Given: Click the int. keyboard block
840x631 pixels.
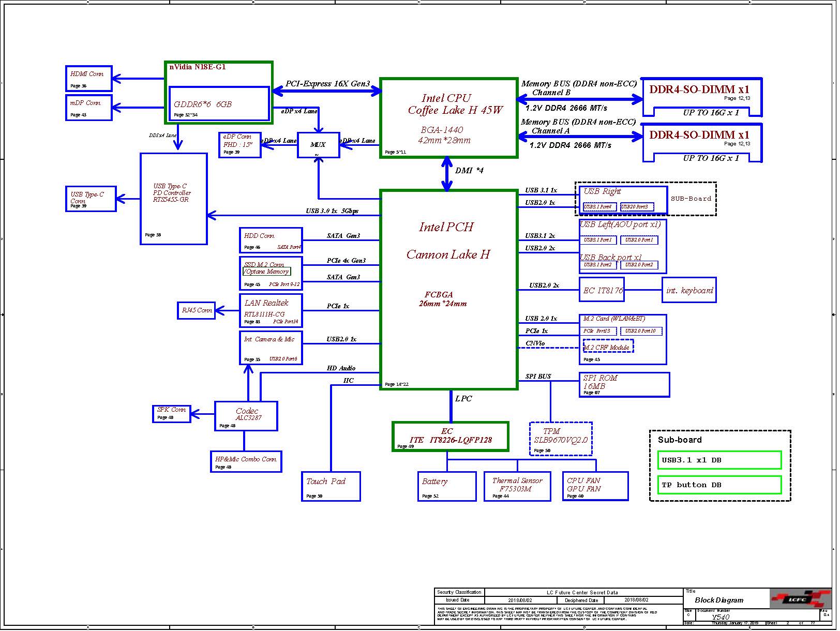Looking at the screenshot, I should coord(689,290).
